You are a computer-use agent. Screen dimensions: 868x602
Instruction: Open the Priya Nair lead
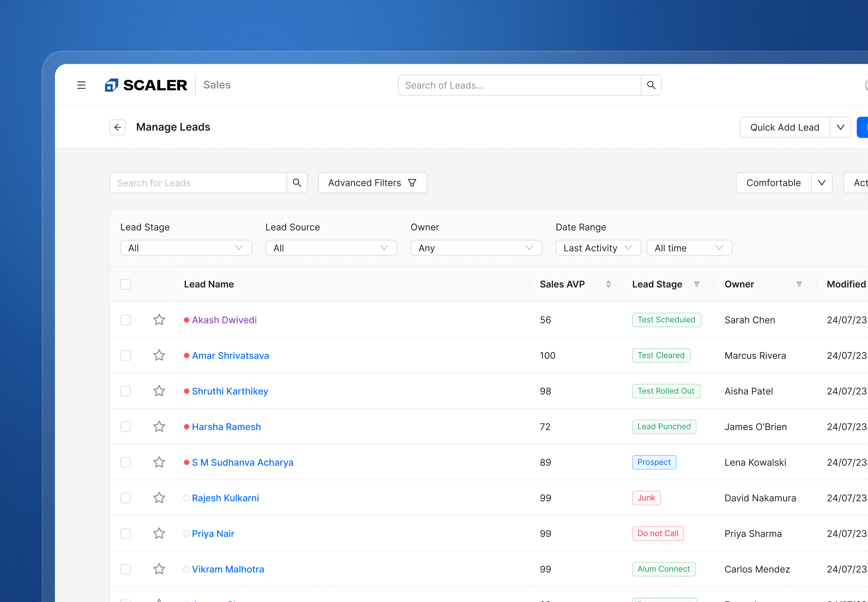[213, 534]
